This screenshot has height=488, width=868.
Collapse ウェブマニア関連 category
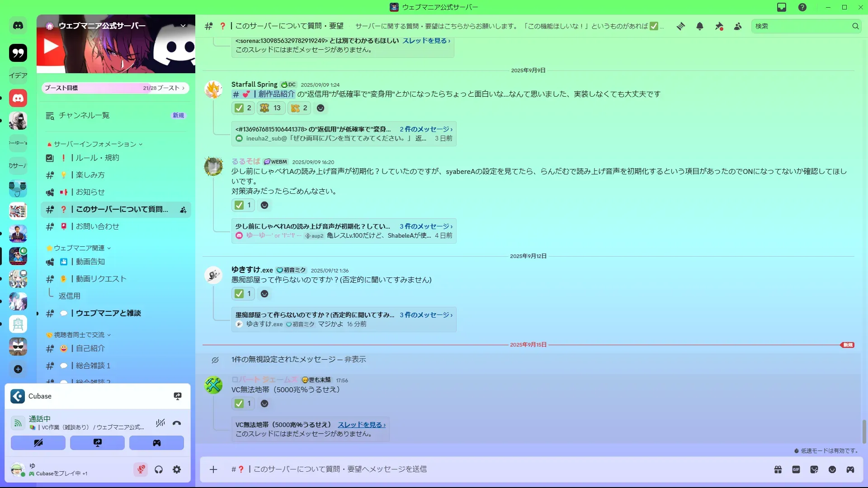tap(79, 248)
